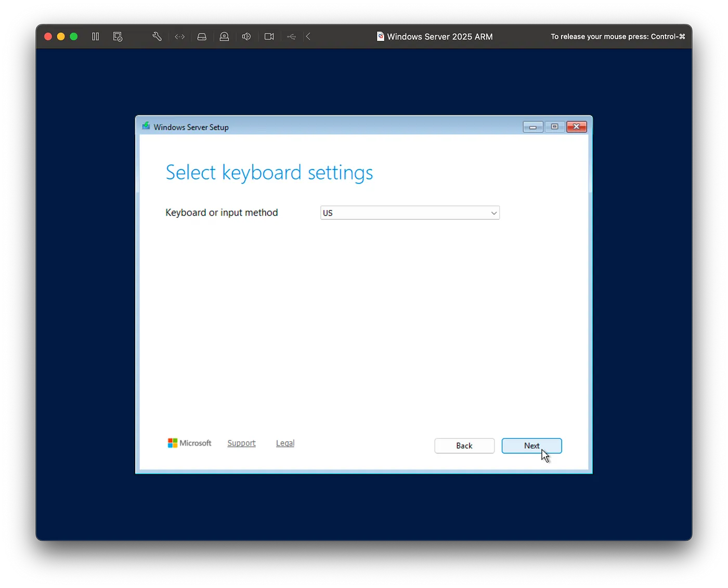Click the green macOS full-screen button
The width and height of the screenshot is (728, 588).
click(x=74, y=36)
